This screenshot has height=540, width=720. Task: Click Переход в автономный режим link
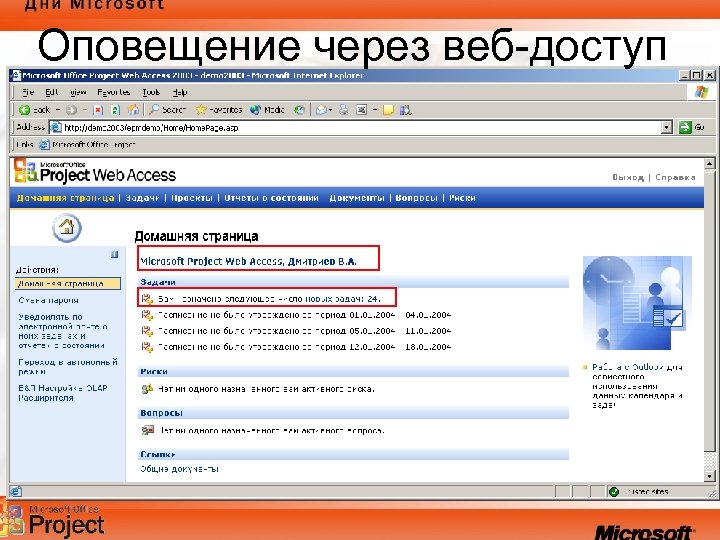point(68,366)
